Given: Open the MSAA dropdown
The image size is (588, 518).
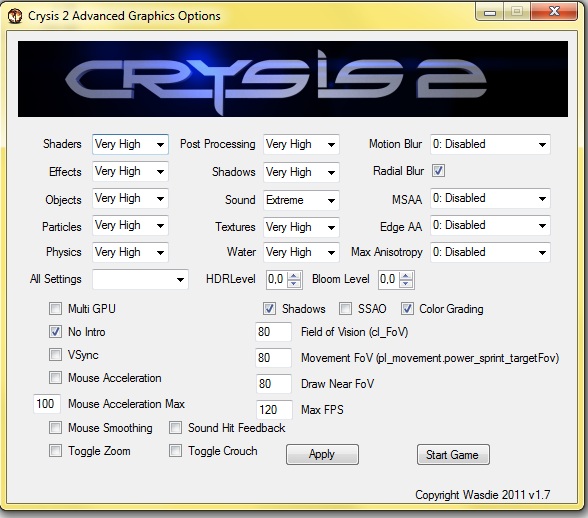Looking at the screenshot, I should coord(490,198).
